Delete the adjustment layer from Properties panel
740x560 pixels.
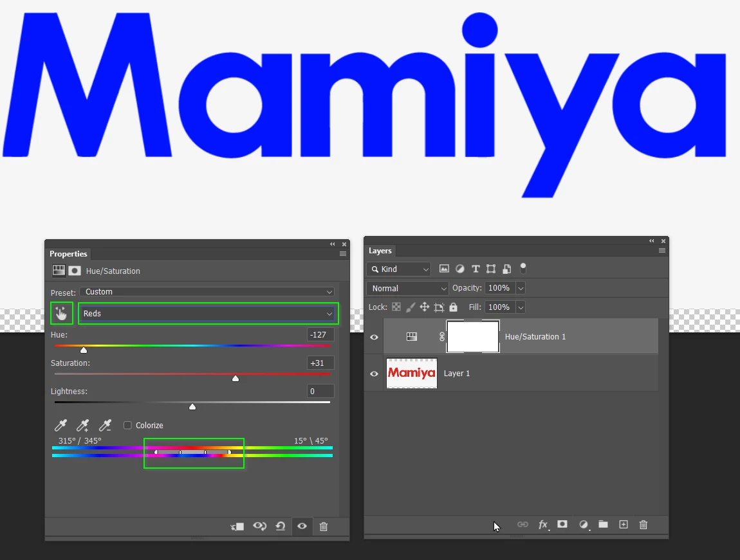(x=323, y=526)
